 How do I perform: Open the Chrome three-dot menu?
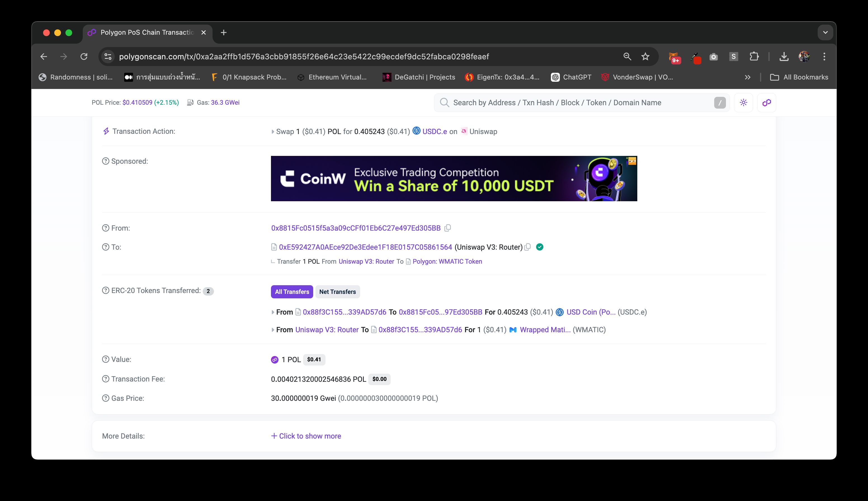coord(824,57)
